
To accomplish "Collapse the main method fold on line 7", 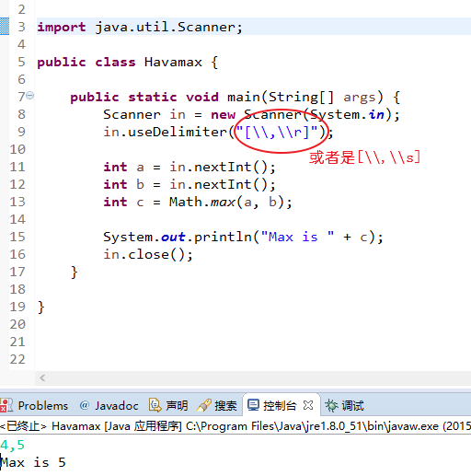I will pos(29,96).
